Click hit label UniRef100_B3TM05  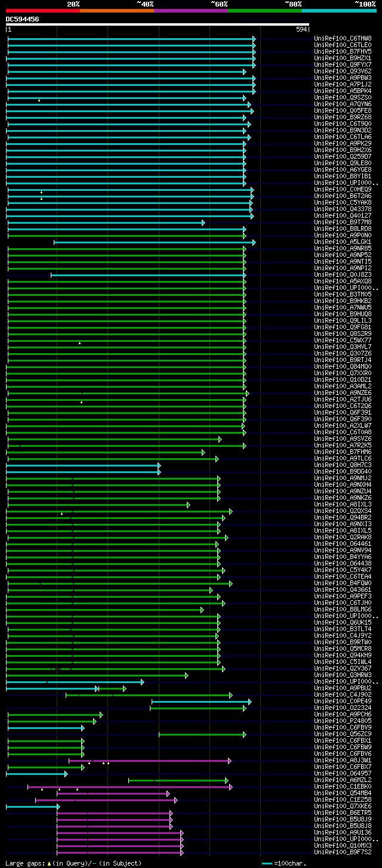tap(343, 294)
